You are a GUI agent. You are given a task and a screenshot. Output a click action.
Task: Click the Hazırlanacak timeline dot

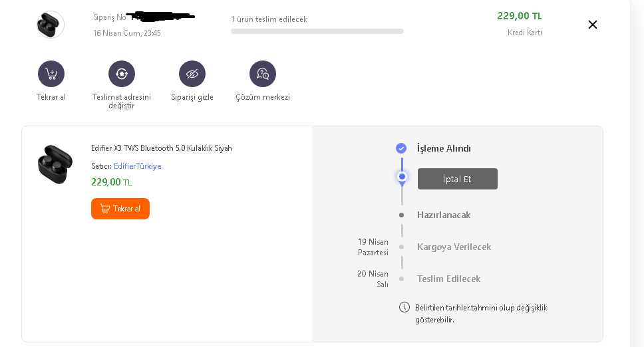tap(401, 215)
